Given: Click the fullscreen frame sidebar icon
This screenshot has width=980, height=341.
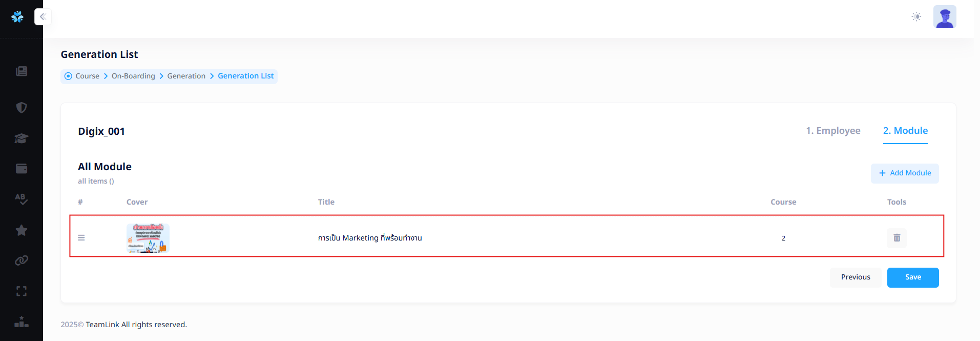Looking at the screenshot, I should pos(22,291).
